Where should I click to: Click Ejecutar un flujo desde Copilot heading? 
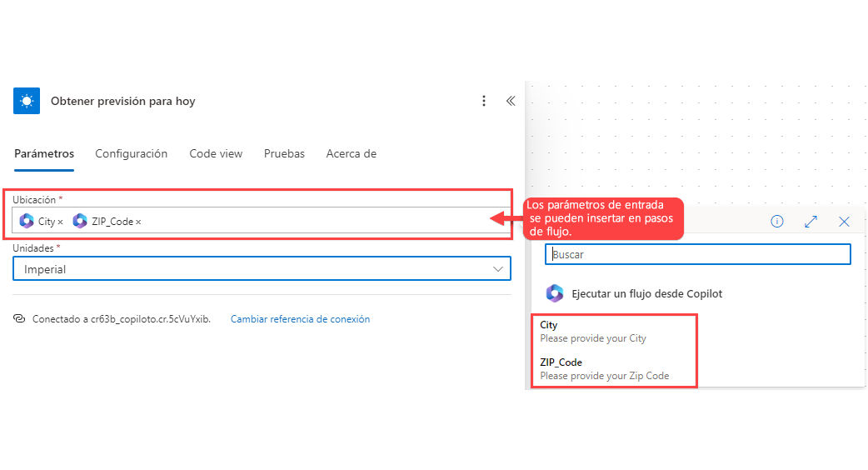coord(647,294)
